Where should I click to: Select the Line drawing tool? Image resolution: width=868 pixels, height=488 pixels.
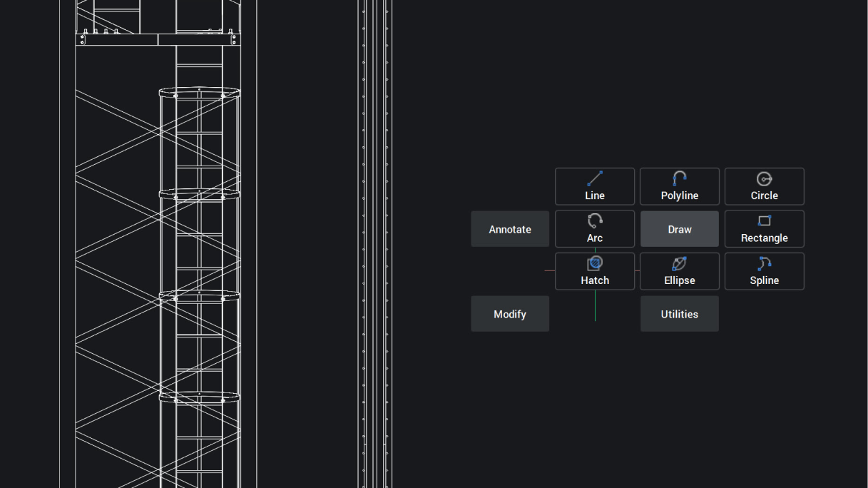pyautogui.click(x=595, y=186)
